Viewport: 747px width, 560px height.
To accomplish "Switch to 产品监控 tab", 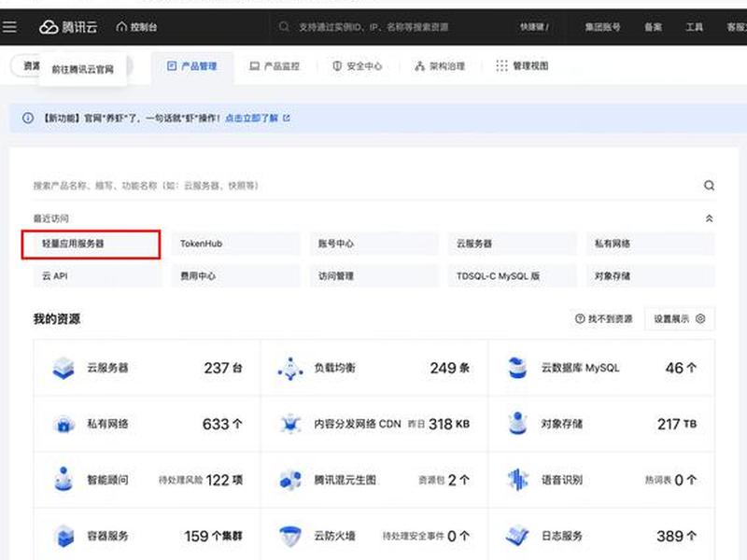I will [275, 66].
